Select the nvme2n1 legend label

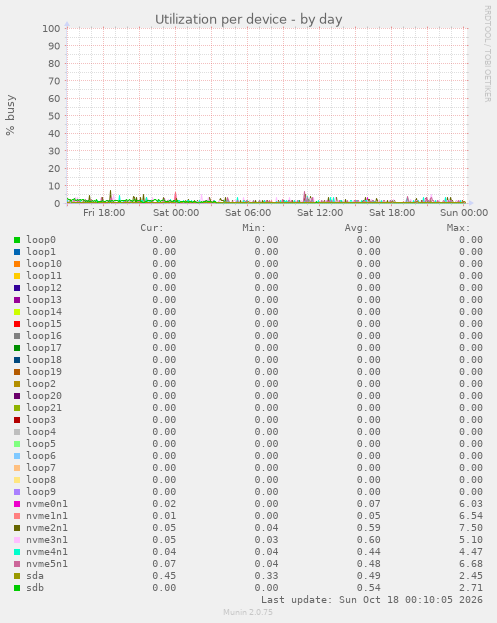click(47, 528)
